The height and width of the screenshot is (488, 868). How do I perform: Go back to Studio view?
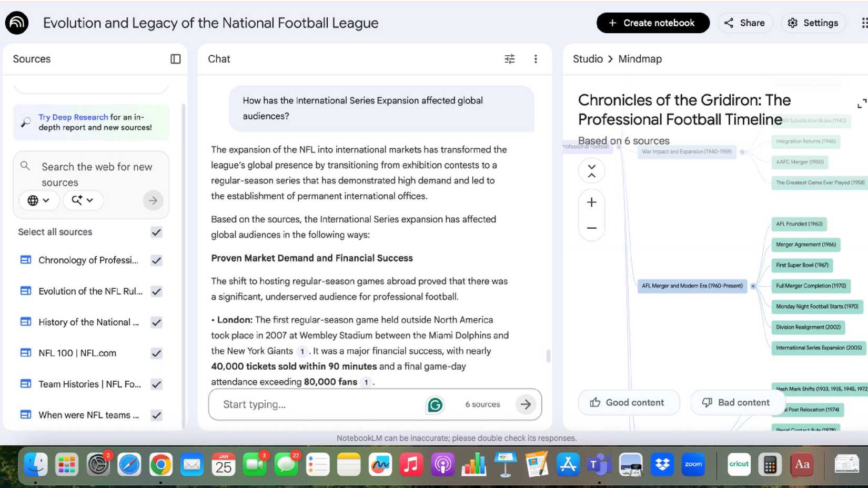pyautogui.click(x=587, y=59)
